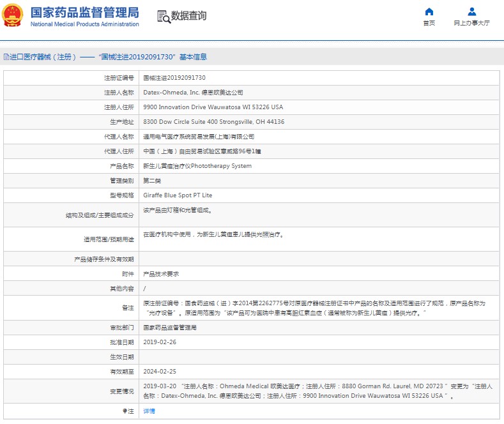Open the 网上办事大厅 user icon
Image resolution: width=504 pixels, height=424 pixels.
pyautogui.click(x=471, y=12)
